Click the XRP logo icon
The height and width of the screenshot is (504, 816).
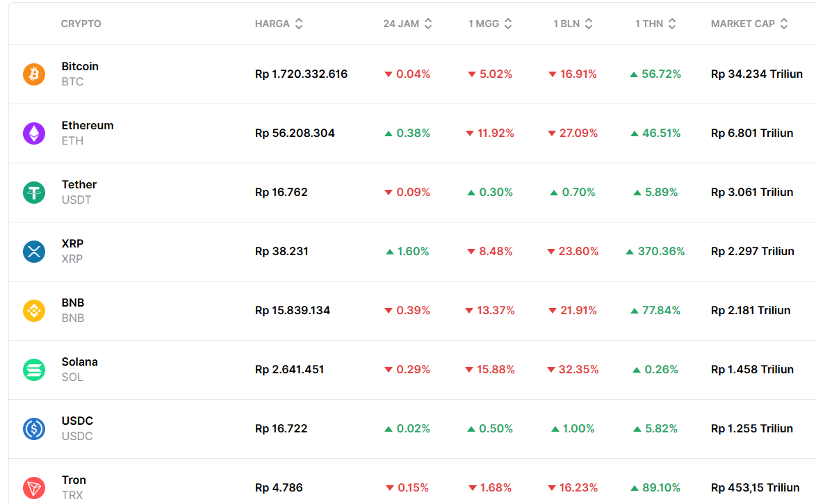(33, 252)
